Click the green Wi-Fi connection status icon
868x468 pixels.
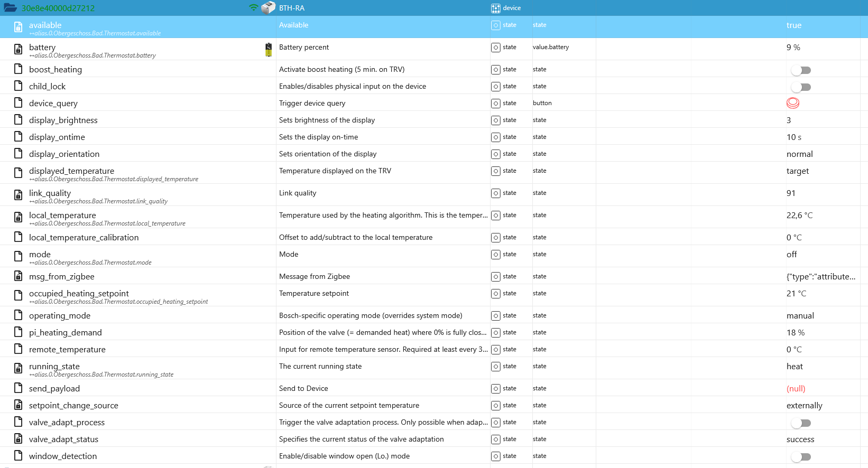point(254,8)
